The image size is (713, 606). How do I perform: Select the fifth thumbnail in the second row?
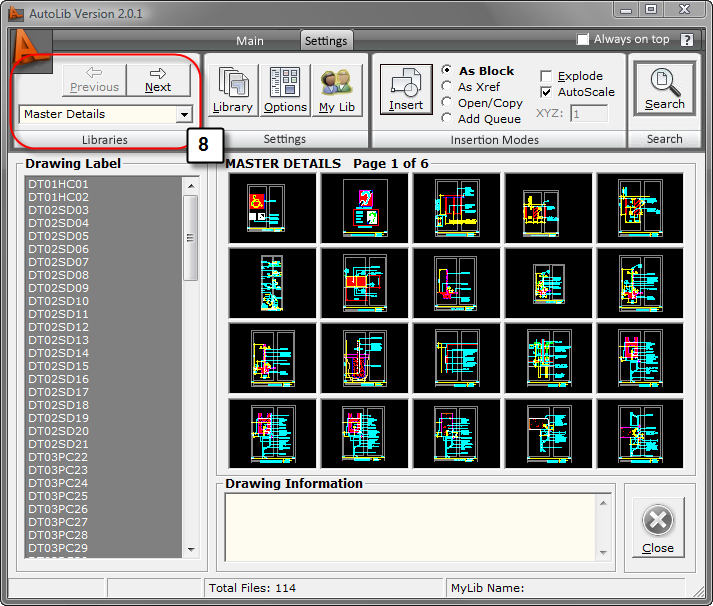[x=640, y=283]
